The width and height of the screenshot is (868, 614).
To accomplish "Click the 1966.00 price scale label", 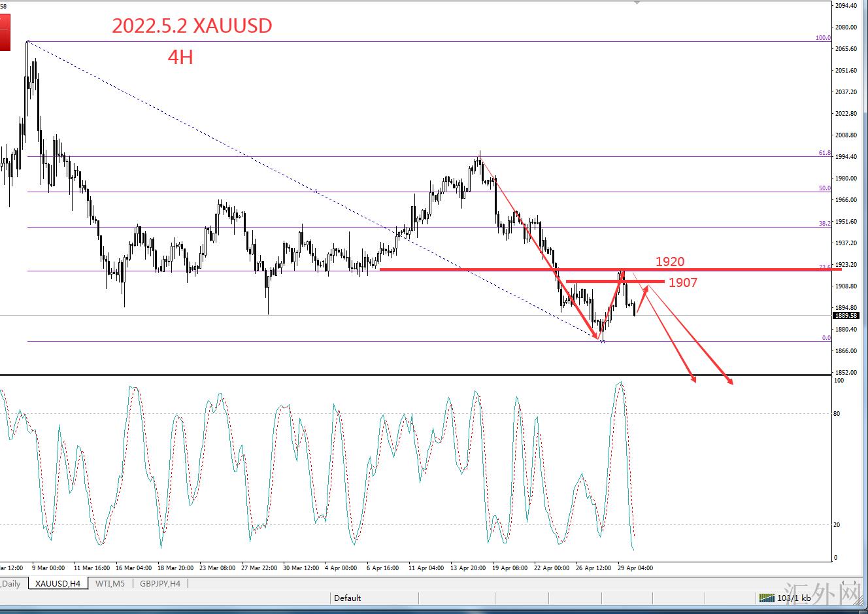I will [846, 200].
